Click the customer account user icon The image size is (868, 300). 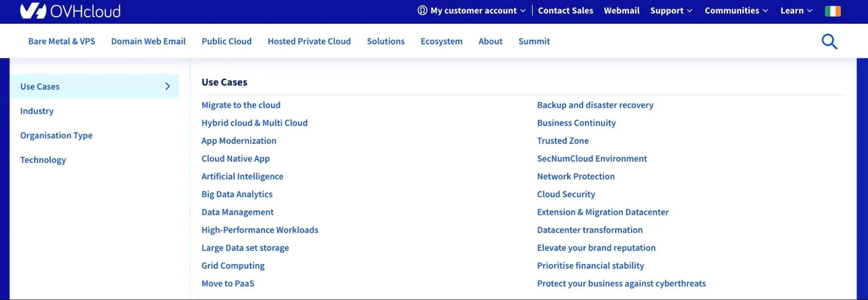pos(422,10)
